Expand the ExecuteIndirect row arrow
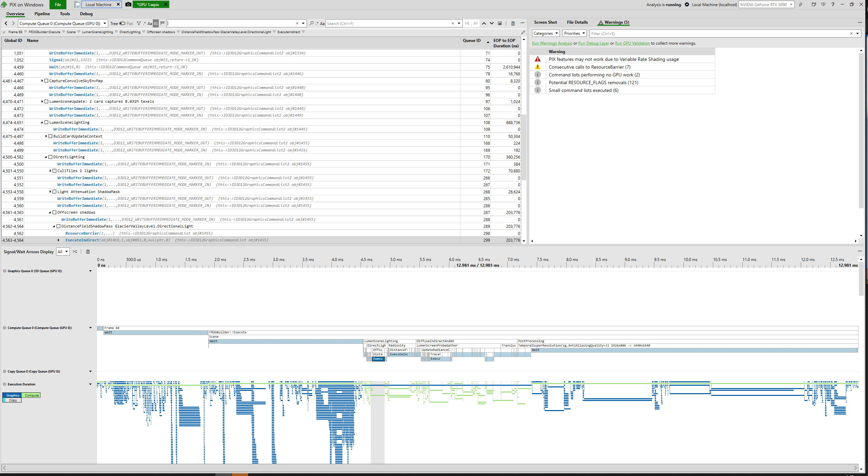 click(x=58, y=240)
